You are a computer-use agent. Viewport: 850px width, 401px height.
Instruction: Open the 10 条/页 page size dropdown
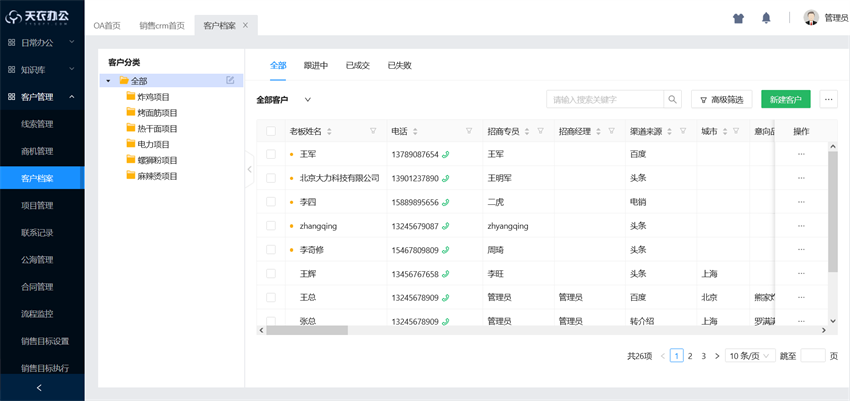pos(750,356)
